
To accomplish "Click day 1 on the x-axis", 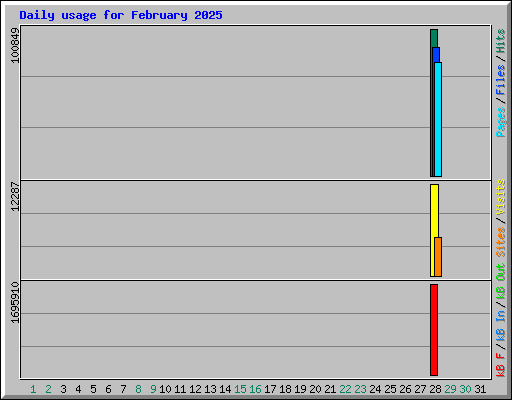I will pos(33,389).
